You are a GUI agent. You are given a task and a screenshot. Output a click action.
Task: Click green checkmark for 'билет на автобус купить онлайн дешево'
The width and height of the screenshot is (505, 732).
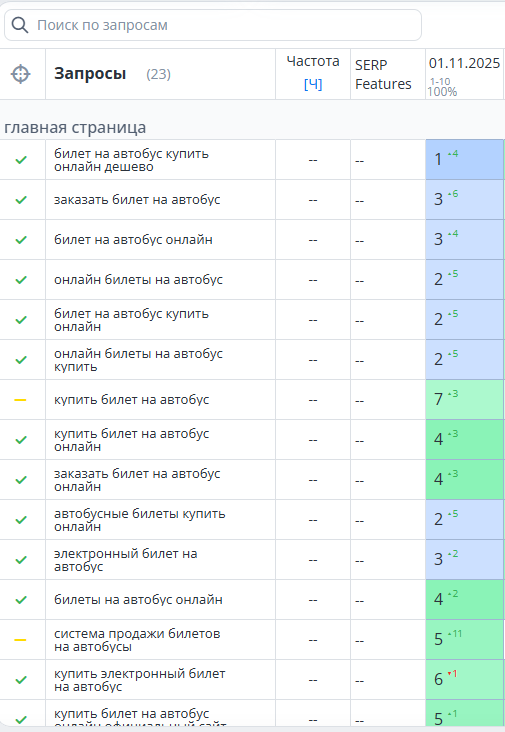tap(21, 160)
